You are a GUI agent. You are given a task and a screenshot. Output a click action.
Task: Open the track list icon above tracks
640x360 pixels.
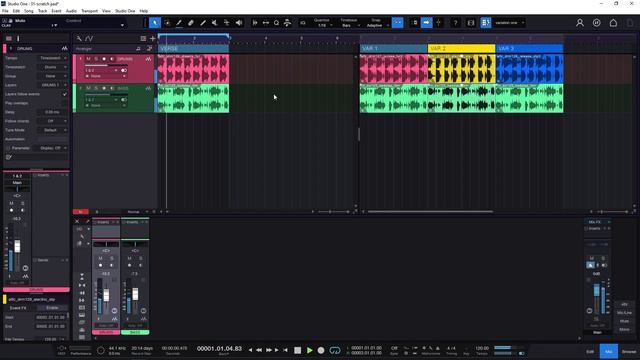143,38
